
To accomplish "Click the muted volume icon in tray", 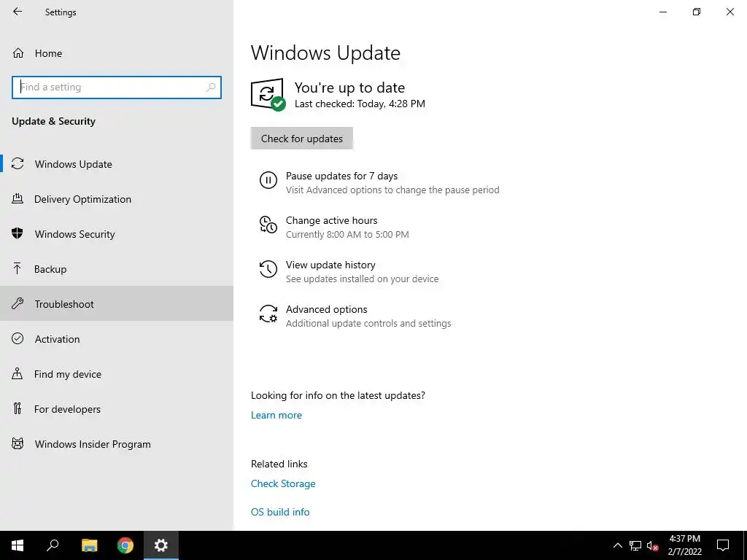I will click(x=653, y=545).
